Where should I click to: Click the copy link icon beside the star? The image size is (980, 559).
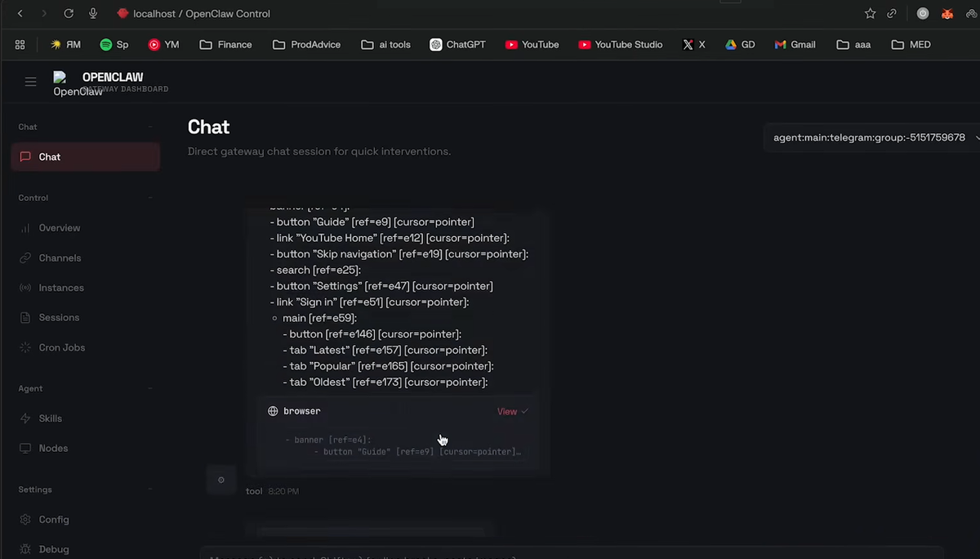tap(893, 14)
